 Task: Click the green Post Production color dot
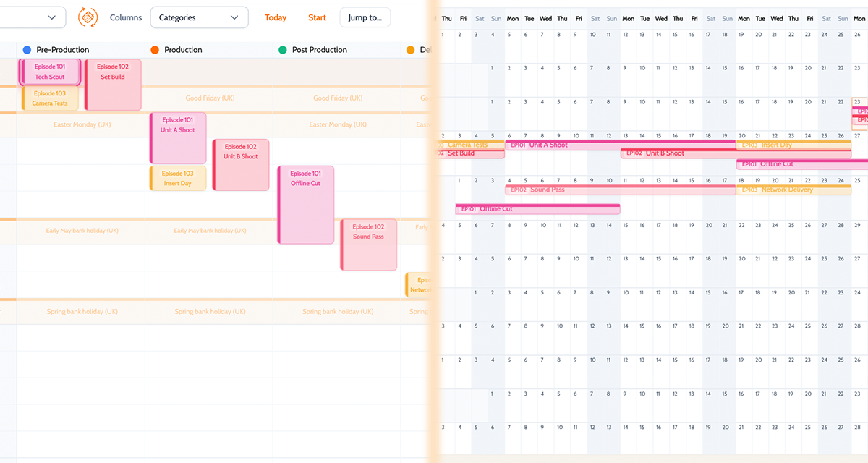point(283,50)
